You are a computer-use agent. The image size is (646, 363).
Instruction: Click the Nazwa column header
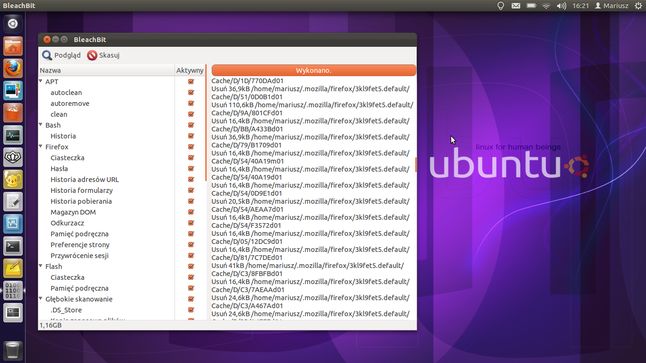(106, 70)
